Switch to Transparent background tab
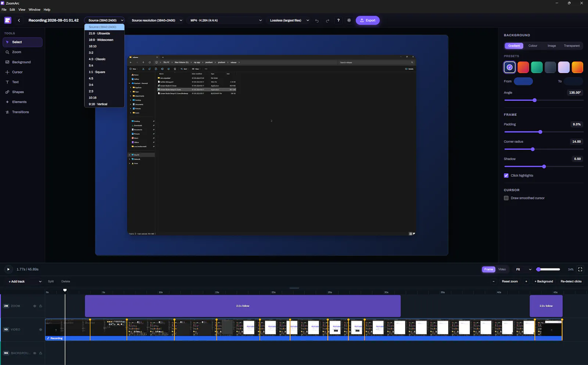Image resolution: width=588 pixels, height=365 pixels. 572,46
